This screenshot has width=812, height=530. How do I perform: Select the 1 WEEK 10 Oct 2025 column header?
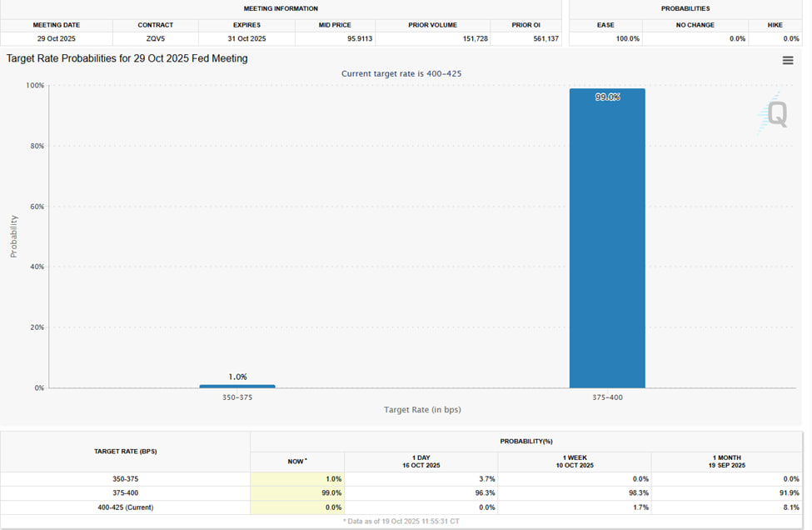pos(574,461)
